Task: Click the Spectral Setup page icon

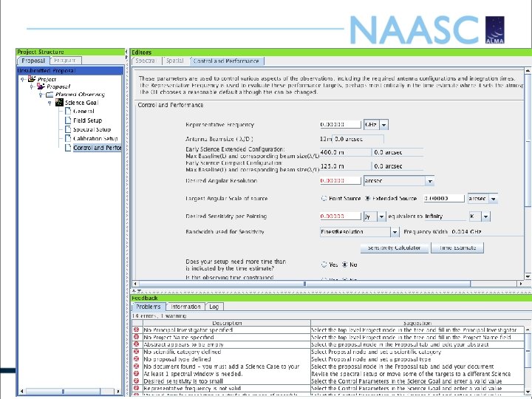Action: [x=68, y=129]
